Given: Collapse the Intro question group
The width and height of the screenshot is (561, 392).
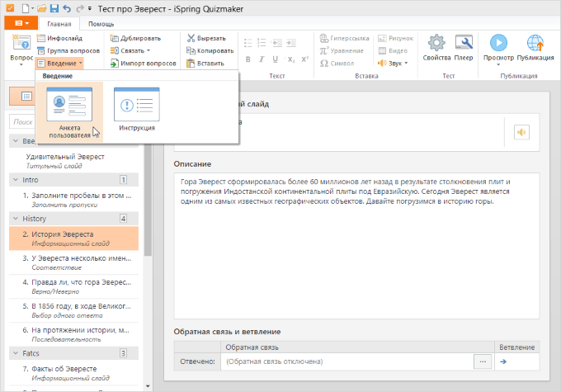Looking at the screenshot, I should (x=16, y=180).
